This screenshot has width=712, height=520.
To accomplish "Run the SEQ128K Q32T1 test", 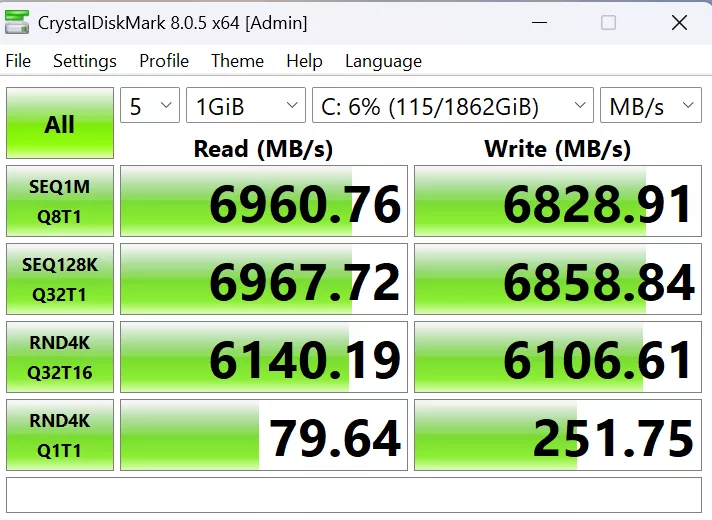I will click(x=60, y=279).
